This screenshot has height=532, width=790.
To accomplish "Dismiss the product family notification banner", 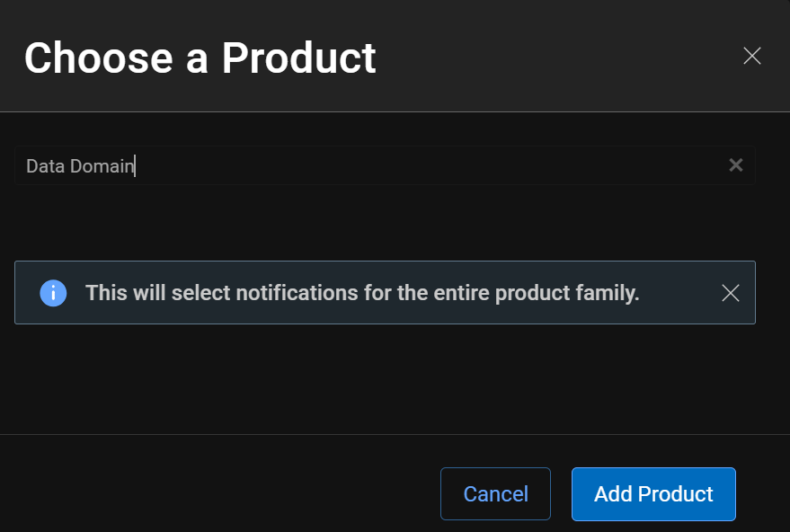I will 730,293.
